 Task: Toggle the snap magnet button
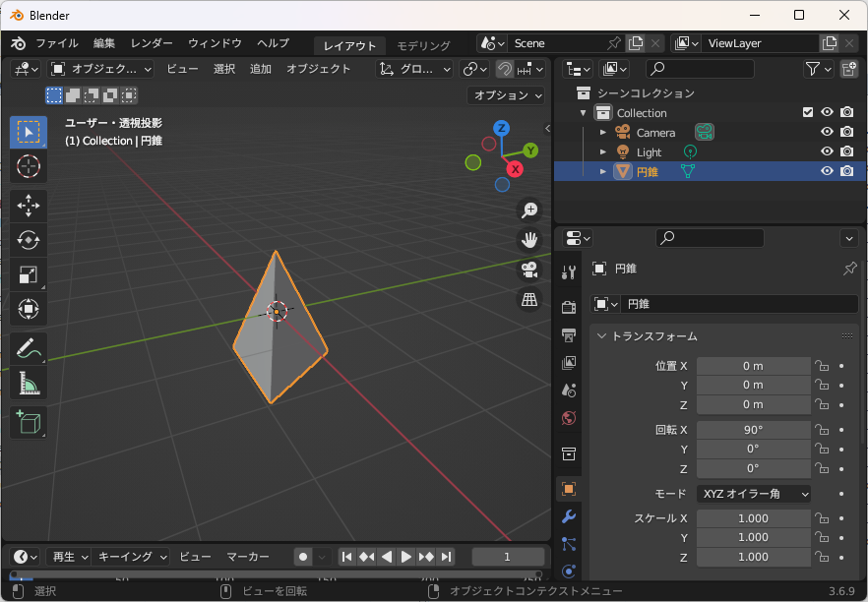tap(504, 69)
